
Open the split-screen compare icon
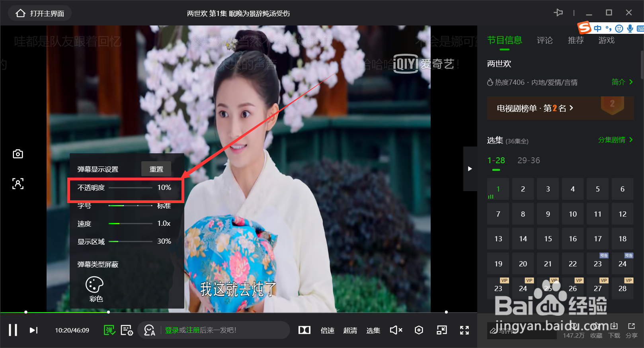point(304,330)
